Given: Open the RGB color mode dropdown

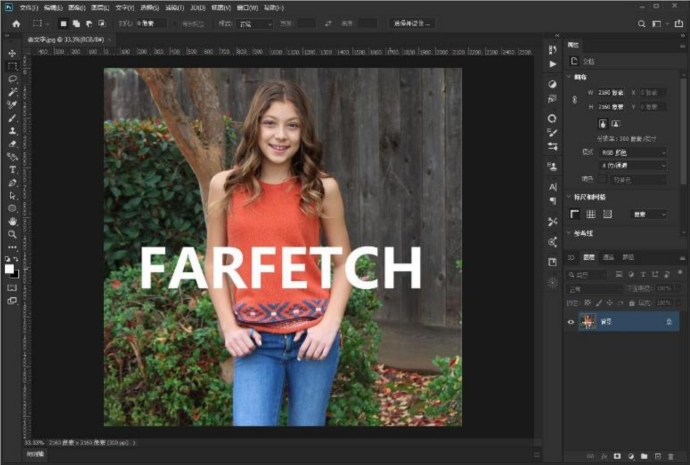Looking at the screenshot, I should click(633, 153).
